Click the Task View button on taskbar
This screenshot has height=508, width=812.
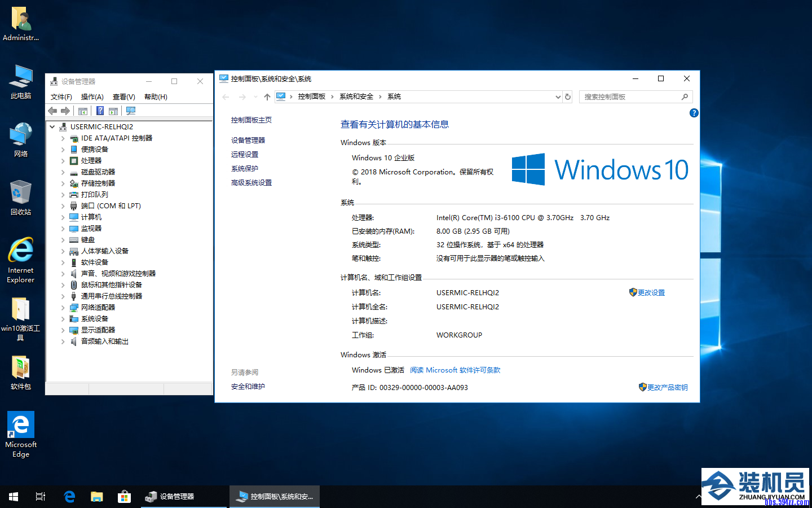[41, 497]
